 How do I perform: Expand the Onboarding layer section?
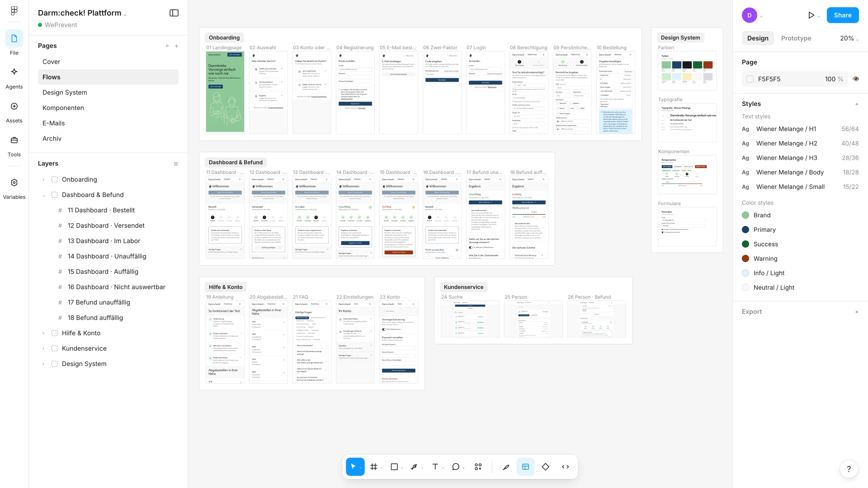click(x=43, y=179)
